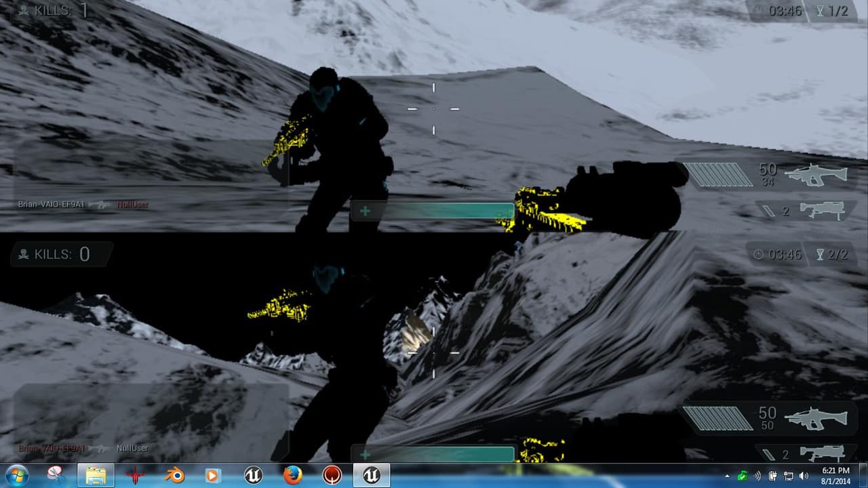Launch the Snipping Tool from the taskbar
Screen dimensions: 868x488
click(57, 475)
